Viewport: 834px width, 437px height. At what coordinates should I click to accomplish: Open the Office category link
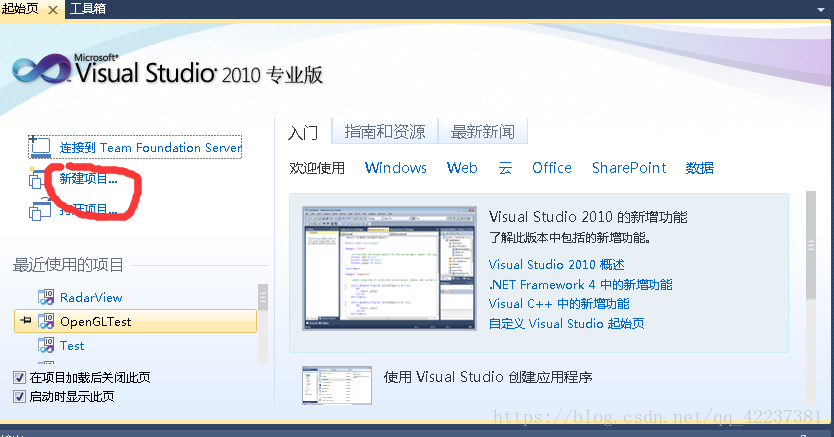pos(552,168)
